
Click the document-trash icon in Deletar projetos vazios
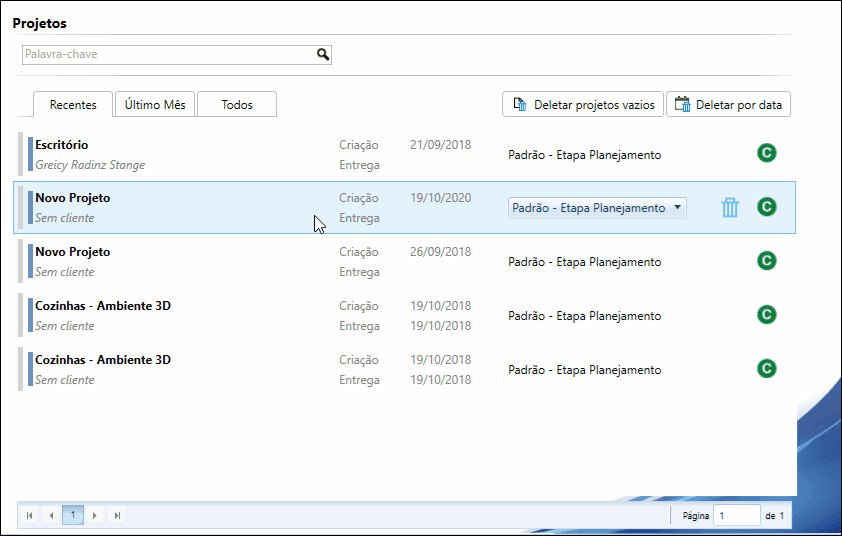pos(520,104)
